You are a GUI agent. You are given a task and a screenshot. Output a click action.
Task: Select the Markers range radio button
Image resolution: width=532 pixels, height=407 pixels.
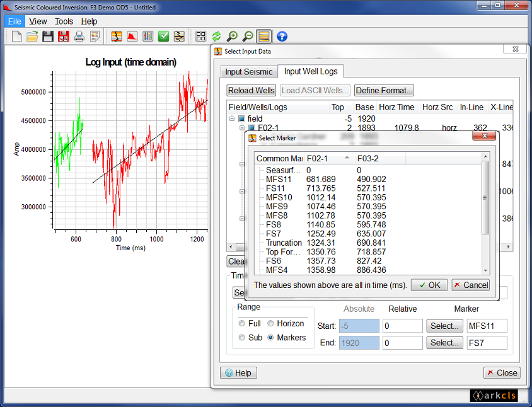(x=270, y=338)
